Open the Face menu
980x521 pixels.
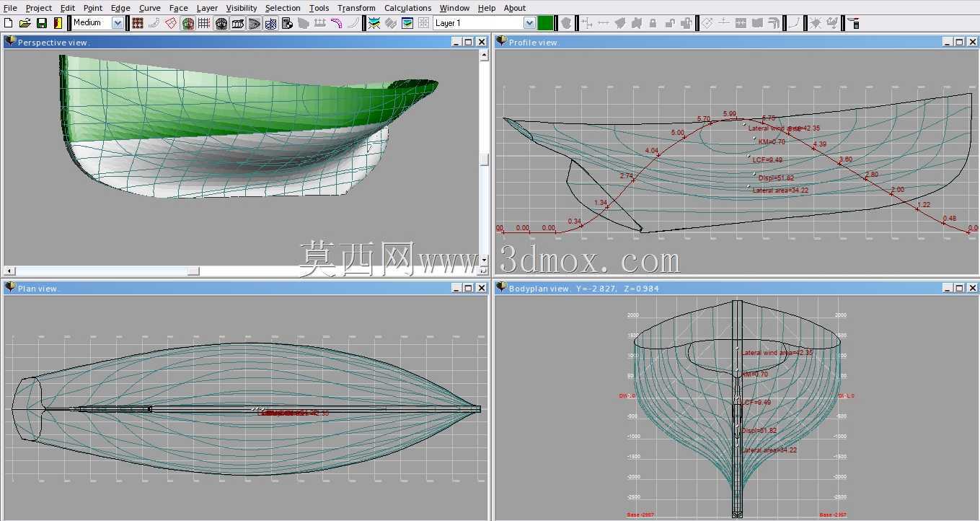179,8
